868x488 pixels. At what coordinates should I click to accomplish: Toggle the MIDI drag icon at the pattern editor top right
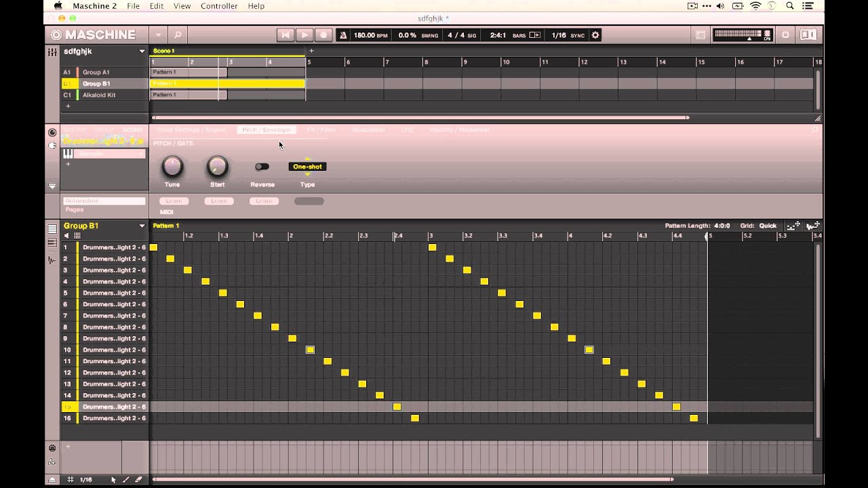click(x=793, y=226)
